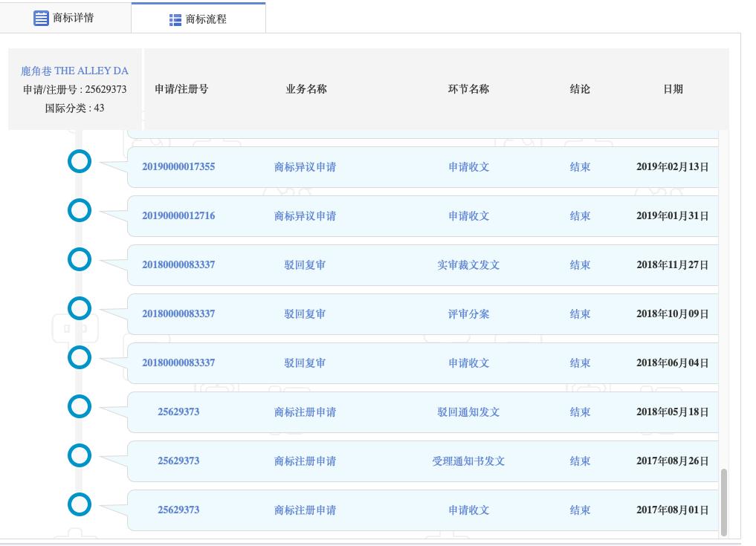Click the 日期 column header
Image resolution: width=756 pixels, height=546 pixels.
pos(673,88)
